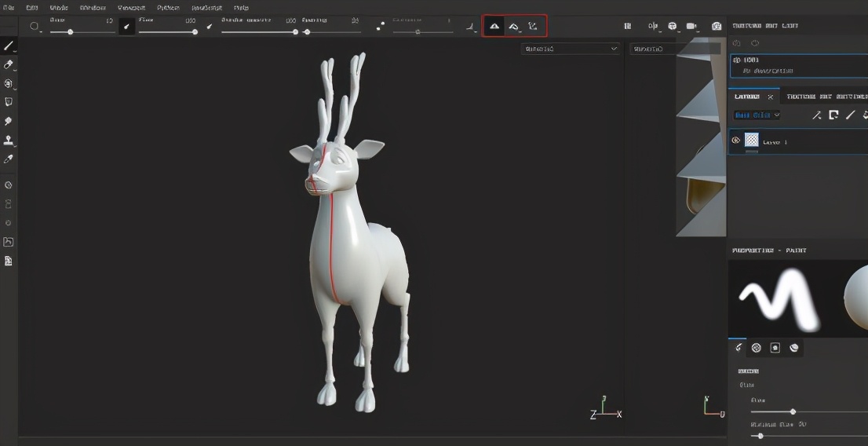Toggle visibility eye of Layer 1
The image size is (868, 446).
pyautogui.click(x=736, y=141)
